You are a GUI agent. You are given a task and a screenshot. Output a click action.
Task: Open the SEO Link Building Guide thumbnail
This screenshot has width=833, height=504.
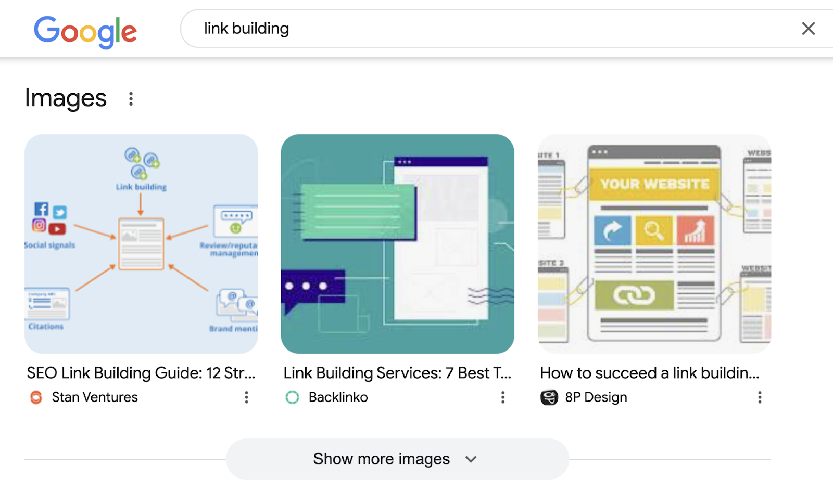[141, 243]
